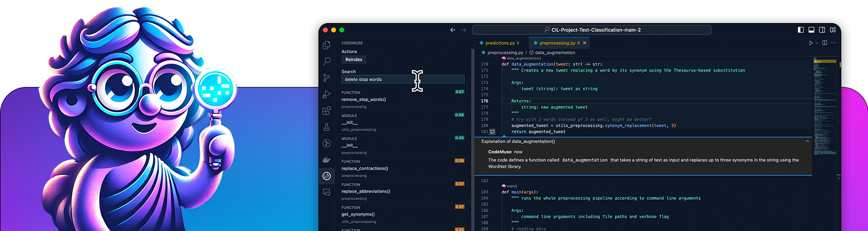Viewport: 868px width, 231px height.
Task: Click the CodeMuse author name in explanation
Action: pyautogui.click(x=500, y=152)
